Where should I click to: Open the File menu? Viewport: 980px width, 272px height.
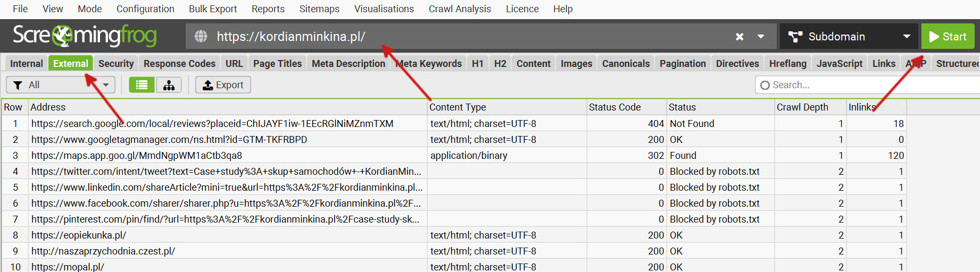[x=20, y=9]
